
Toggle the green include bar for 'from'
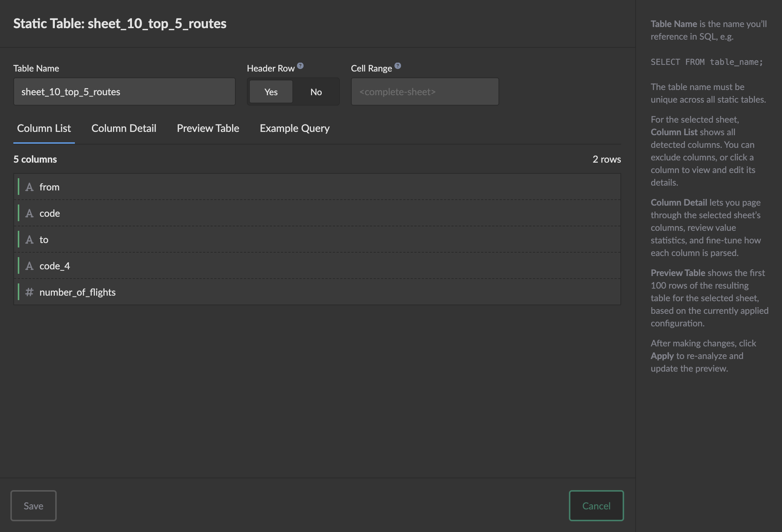click(19, 187)
